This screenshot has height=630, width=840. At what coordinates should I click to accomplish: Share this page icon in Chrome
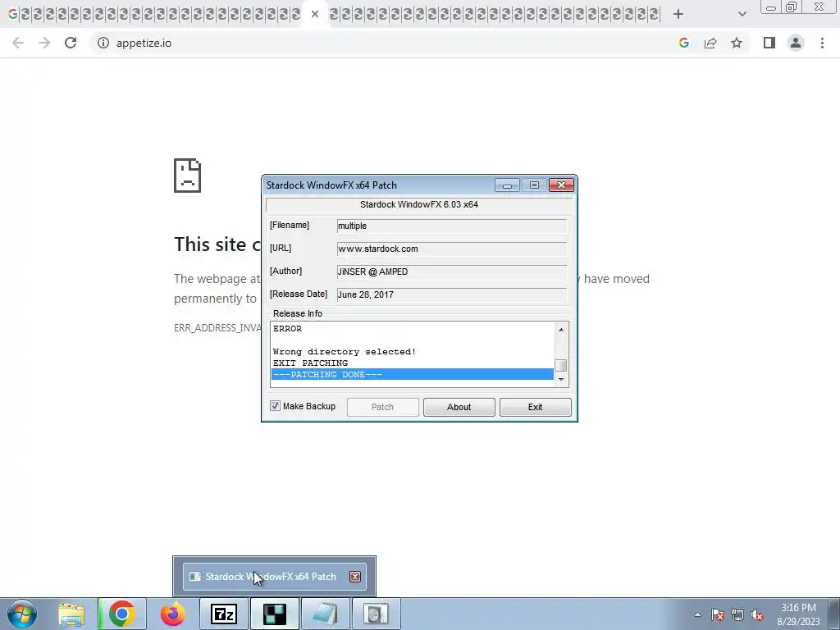coord(710,43)
